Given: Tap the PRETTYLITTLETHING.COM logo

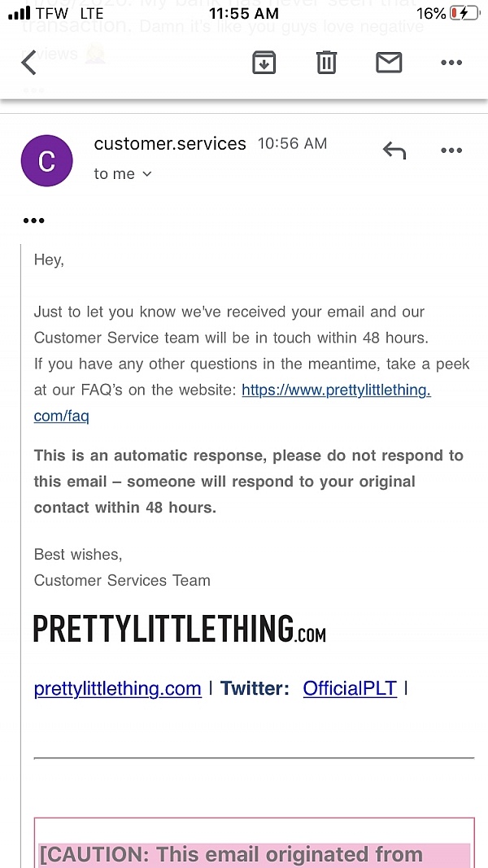Looking at the screenshot, I should tap(179, 629).
